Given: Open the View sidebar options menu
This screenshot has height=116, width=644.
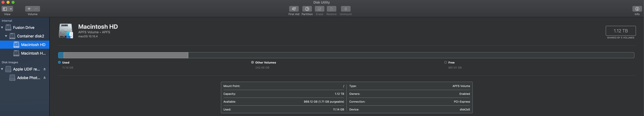Looking at the screenshot, I should click(x=7, y=9).
